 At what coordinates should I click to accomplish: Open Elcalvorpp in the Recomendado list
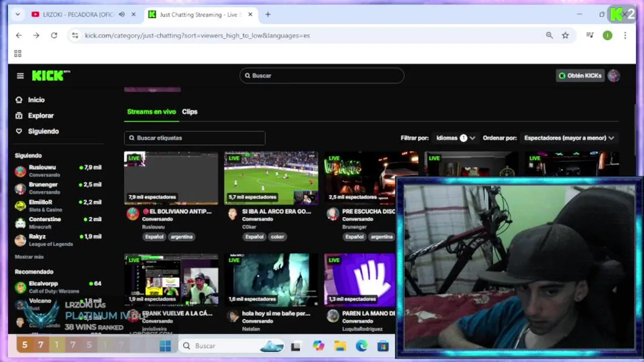tap(58, 287)
